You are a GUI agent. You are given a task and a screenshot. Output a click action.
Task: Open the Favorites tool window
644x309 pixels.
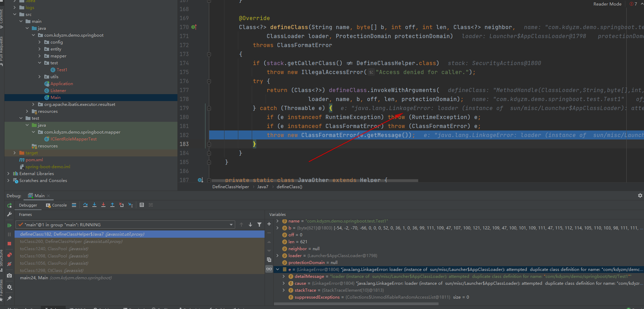[2, 290]
